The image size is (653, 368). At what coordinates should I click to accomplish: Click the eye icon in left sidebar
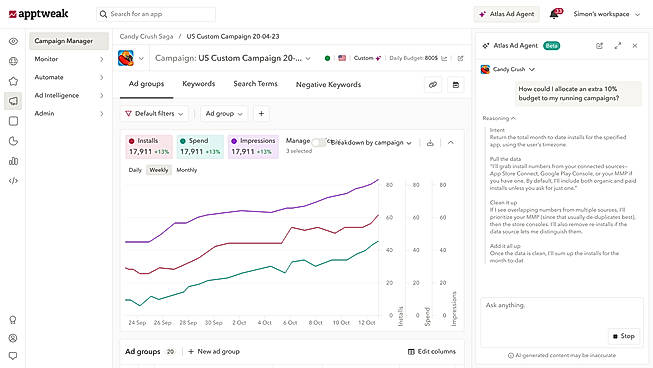[x=13, y=41]
